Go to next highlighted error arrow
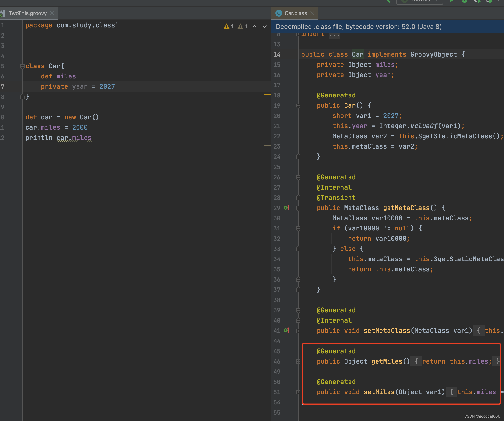 coord(265,26)
